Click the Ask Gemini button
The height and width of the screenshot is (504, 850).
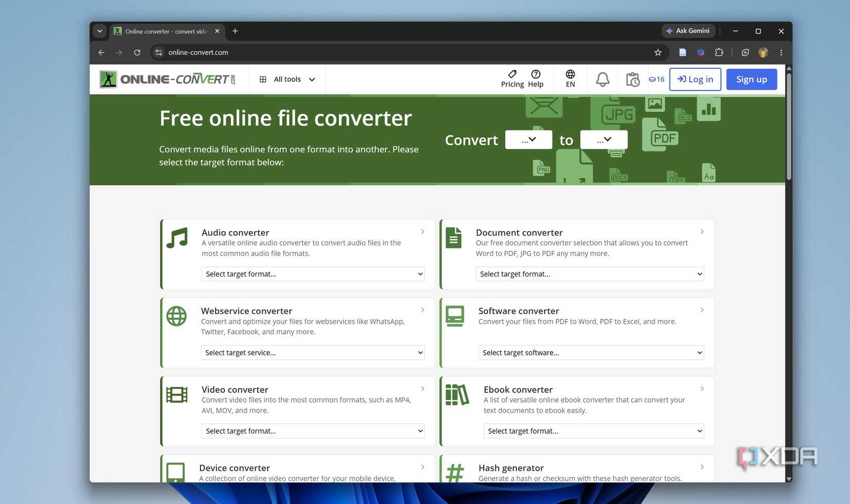click(688, 31)
